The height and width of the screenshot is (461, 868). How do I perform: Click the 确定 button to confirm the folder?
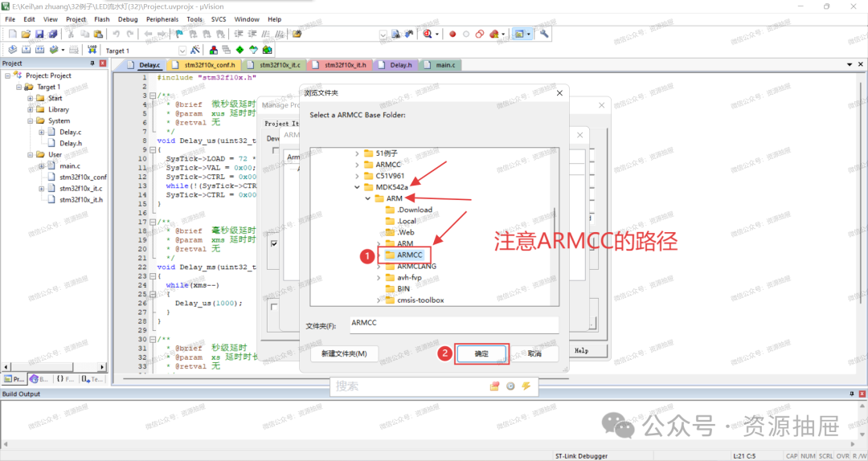coord(481,353)
